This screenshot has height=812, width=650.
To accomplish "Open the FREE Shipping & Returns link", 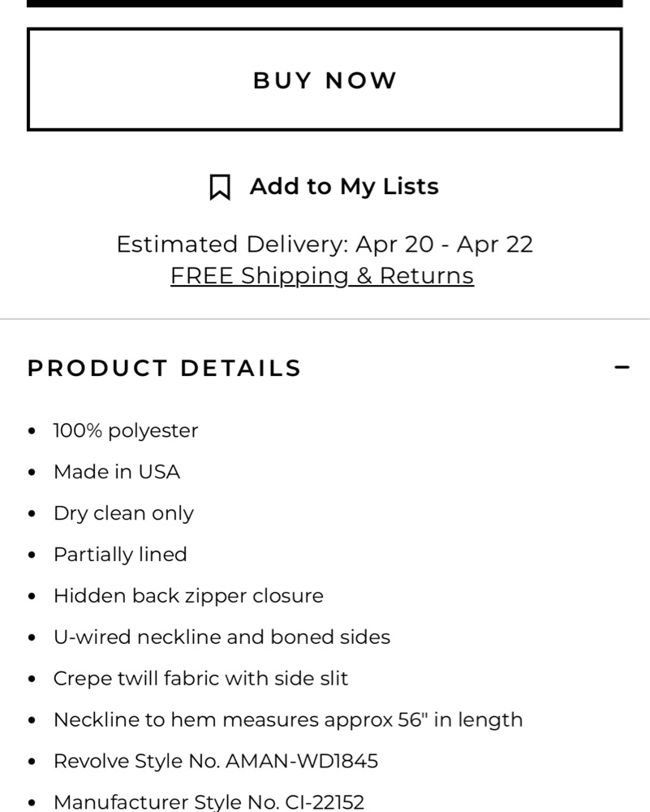I will coord(322,275).
